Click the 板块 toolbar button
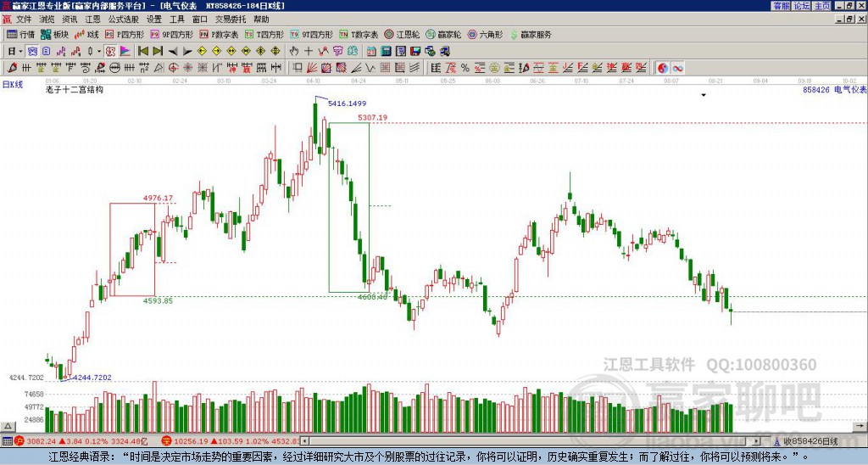The height and width of the screenshot is (465, 868). (x=55, y=34)
